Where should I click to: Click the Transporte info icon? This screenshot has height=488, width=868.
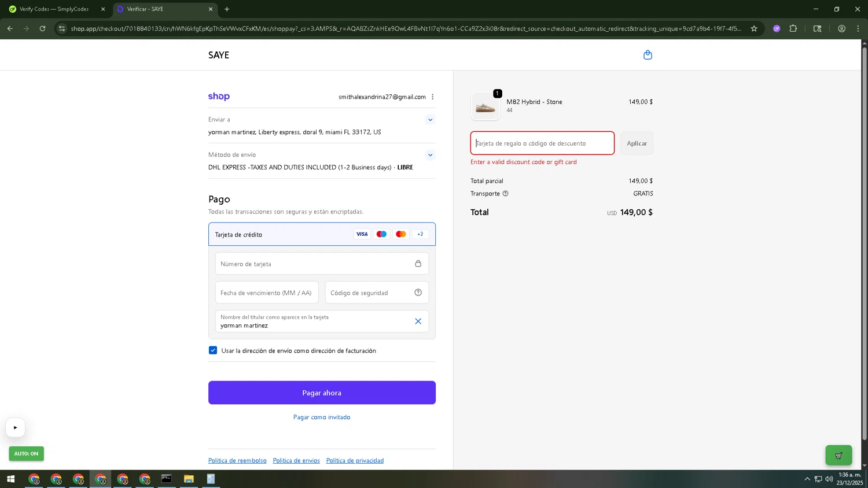(505, 194)
